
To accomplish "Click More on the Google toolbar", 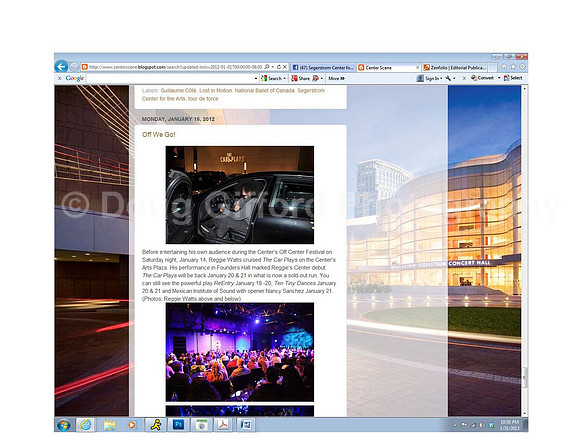I will (336, 78).
